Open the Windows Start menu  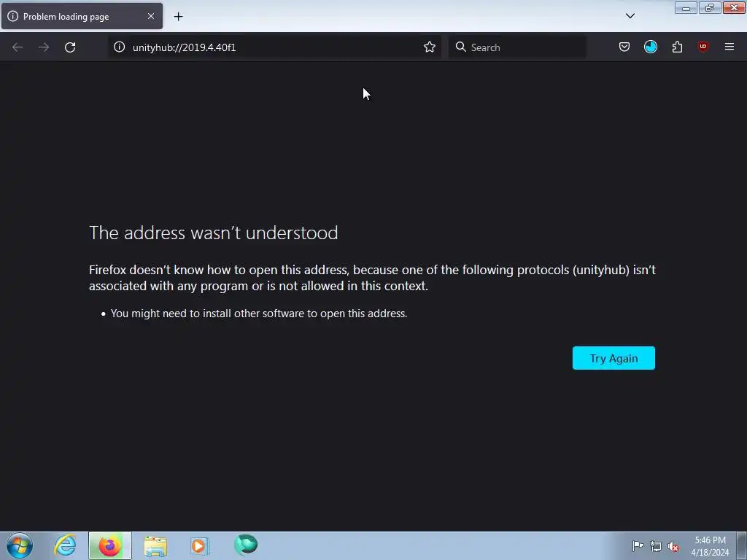coord(20,545)
